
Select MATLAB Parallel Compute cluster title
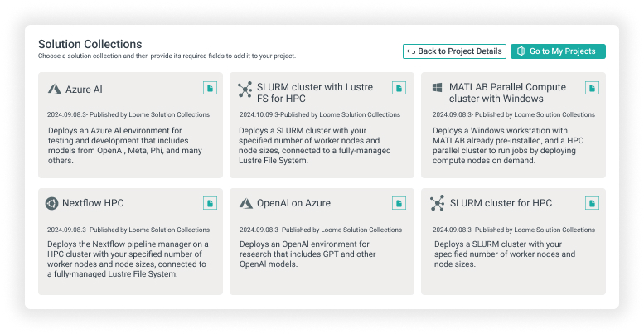click(507, 92)
